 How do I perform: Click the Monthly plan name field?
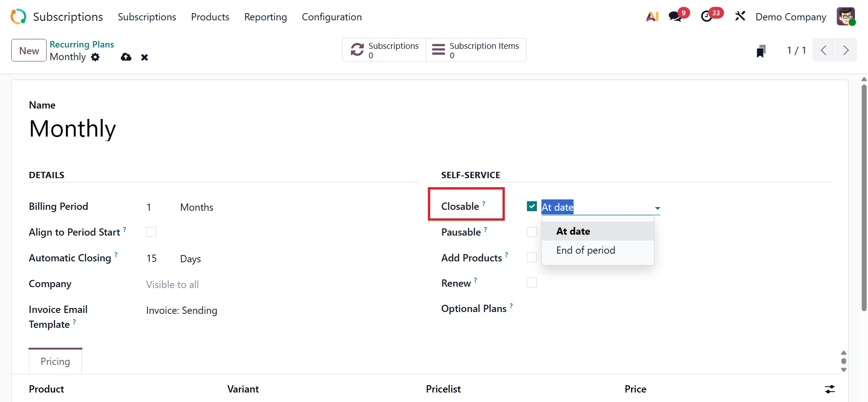(x=73, y=129)
